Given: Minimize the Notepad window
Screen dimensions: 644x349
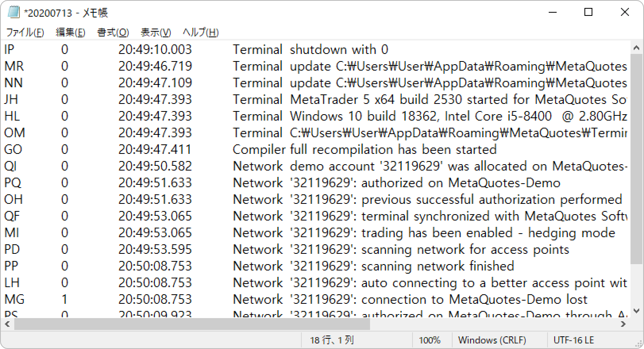Looking at the screenshot, I should tap(552, 12).
